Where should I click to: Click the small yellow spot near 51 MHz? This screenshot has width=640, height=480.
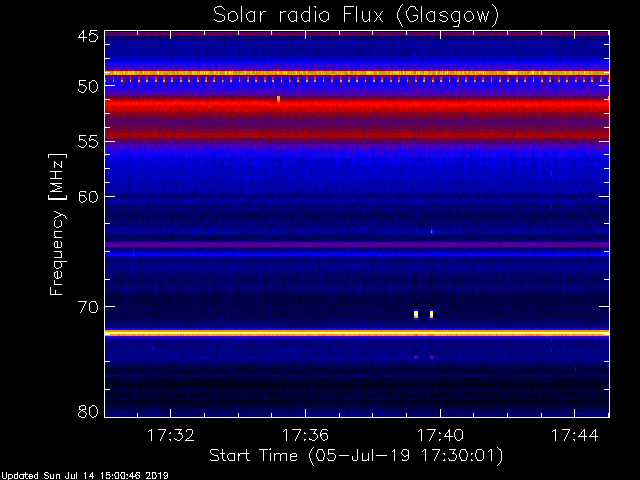tap(278, 99)
